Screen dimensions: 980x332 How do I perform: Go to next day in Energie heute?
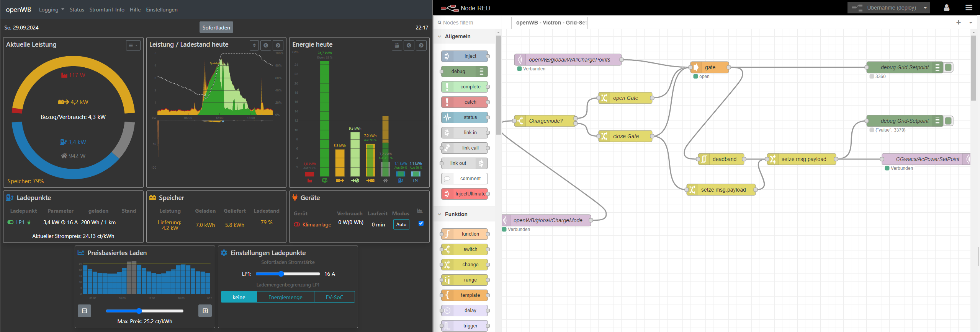pyautogui.click(x=421, y=46)
